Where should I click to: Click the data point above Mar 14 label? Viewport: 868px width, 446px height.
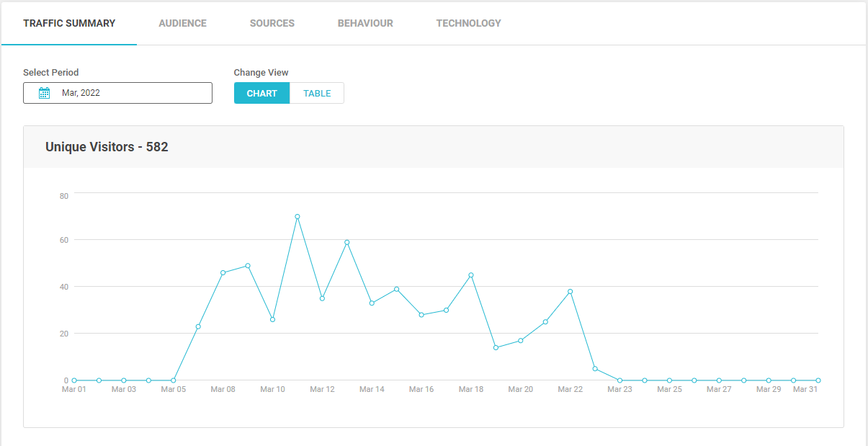click(372, 303)
